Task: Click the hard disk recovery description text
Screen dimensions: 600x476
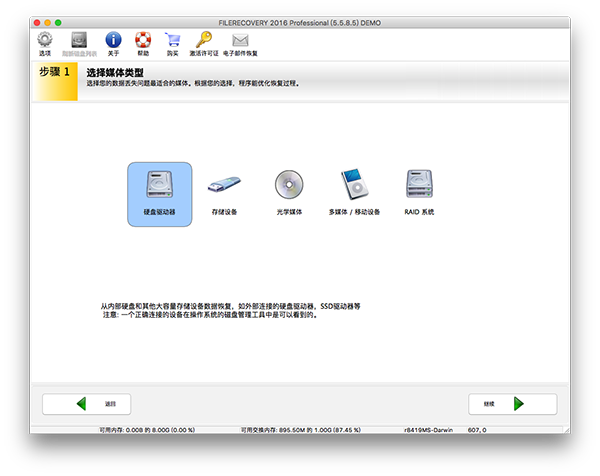Action: tap(230, 306)
